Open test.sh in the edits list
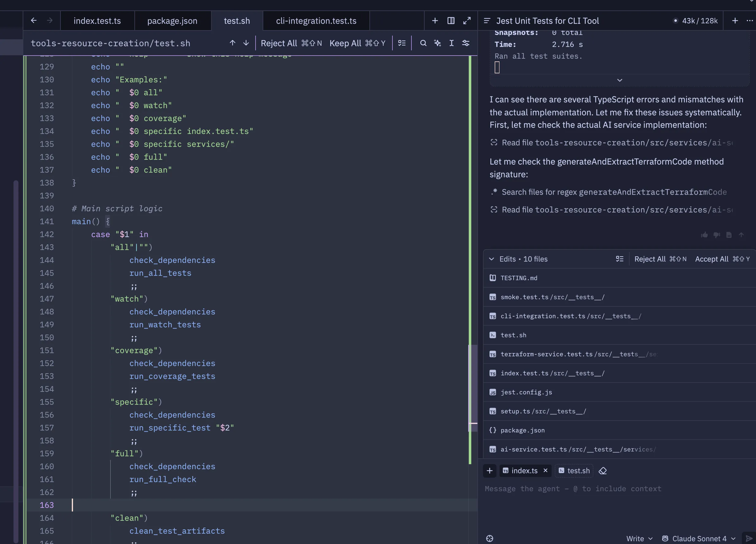756x544 pixels. [619, 335]
